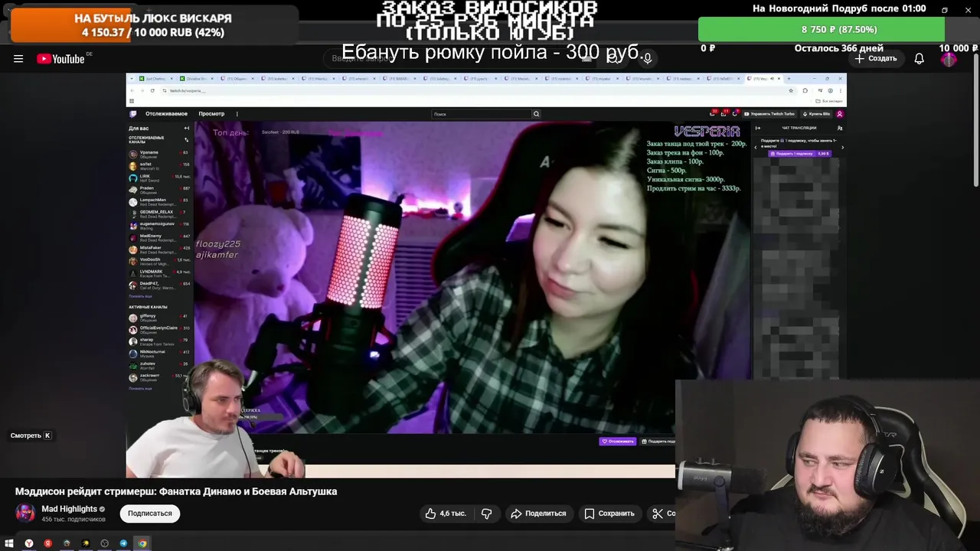Viewport: 980px width, 551px height.
Task: Expand 'Показать еще' under followed channels
Action: pyautogui.click(x=140, y=296)
